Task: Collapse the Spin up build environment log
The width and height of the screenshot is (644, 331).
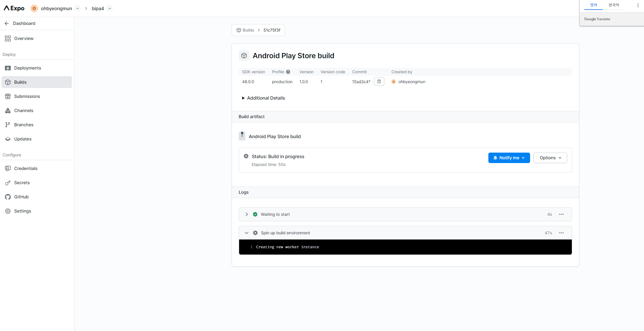Action: tap(247, 233)
